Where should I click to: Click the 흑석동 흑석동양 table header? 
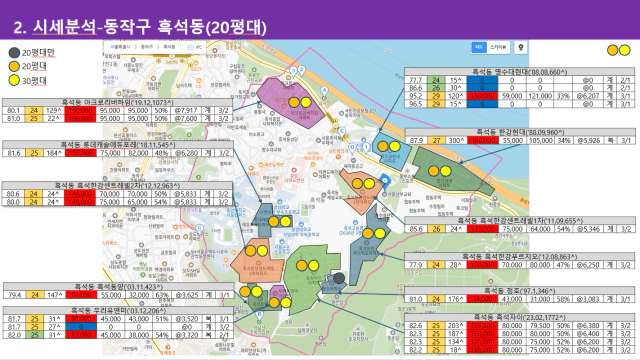click(x=118, y=287)
